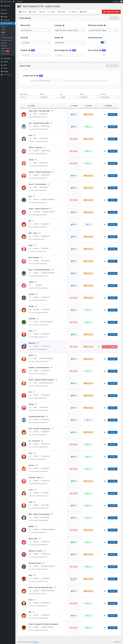Click the Upgrade to Pro button
The width and height of the screenshot is (123, 644).
111,12
